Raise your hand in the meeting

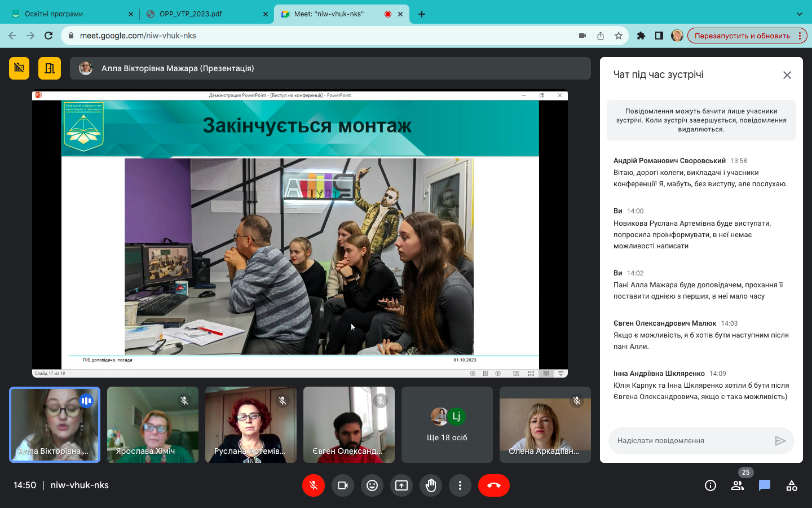[x=431, y=485]
